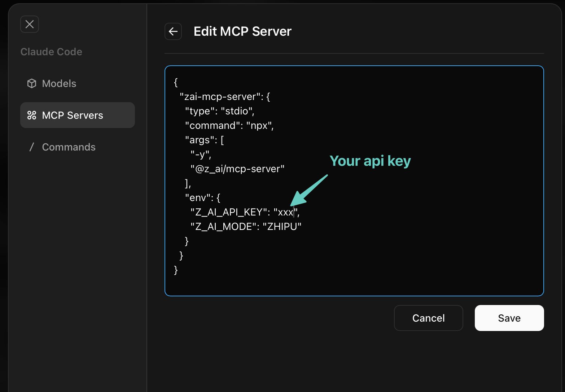Click the Z_AI_MODE key text
565x392 pixels.
coord(224,227)
